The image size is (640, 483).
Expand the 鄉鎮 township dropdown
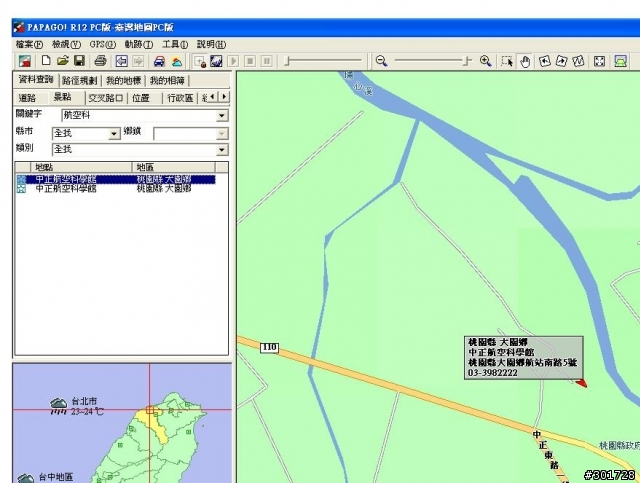(x=222, y=134)
